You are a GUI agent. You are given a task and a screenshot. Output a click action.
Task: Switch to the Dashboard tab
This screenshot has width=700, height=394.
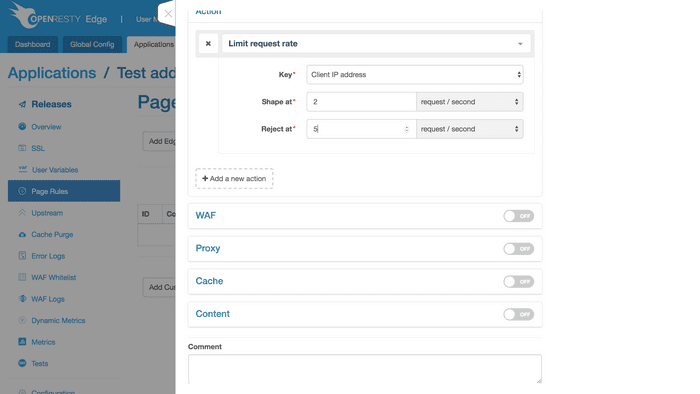[33, 44]
